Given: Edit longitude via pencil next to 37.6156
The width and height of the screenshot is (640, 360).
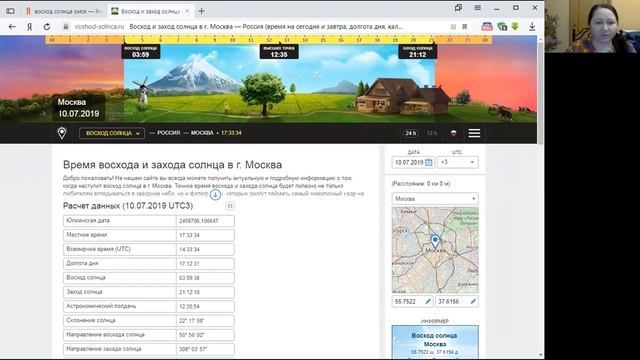Looking at the screenshot, I should click(x=473, y=302).
